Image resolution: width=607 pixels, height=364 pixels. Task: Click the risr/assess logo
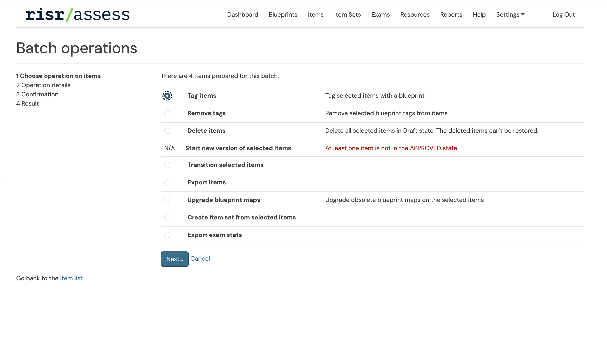pyautogui.click(x=78, y=15)
